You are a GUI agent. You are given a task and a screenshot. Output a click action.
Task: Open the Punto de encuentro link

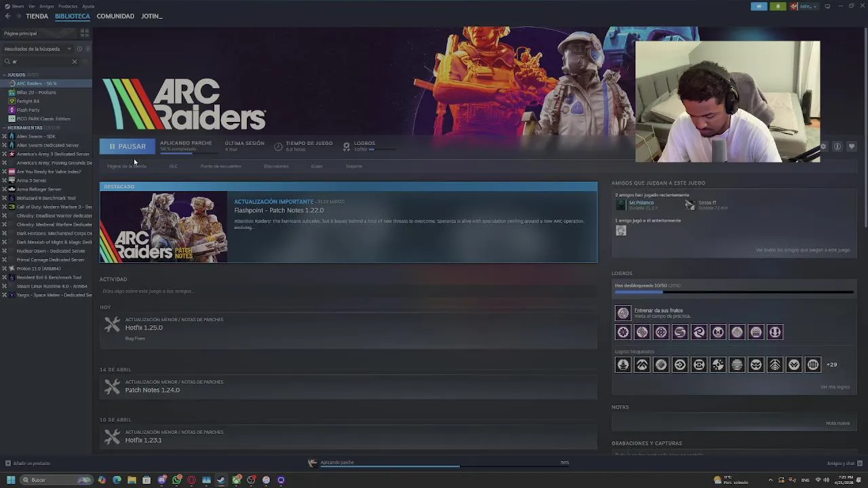(x=220, y=166)
